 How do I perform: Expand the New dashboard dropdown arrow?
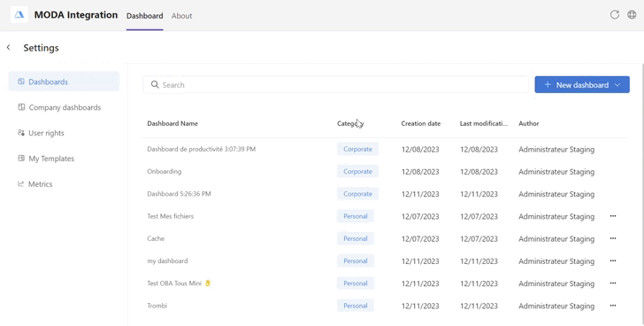pos(617,85)
